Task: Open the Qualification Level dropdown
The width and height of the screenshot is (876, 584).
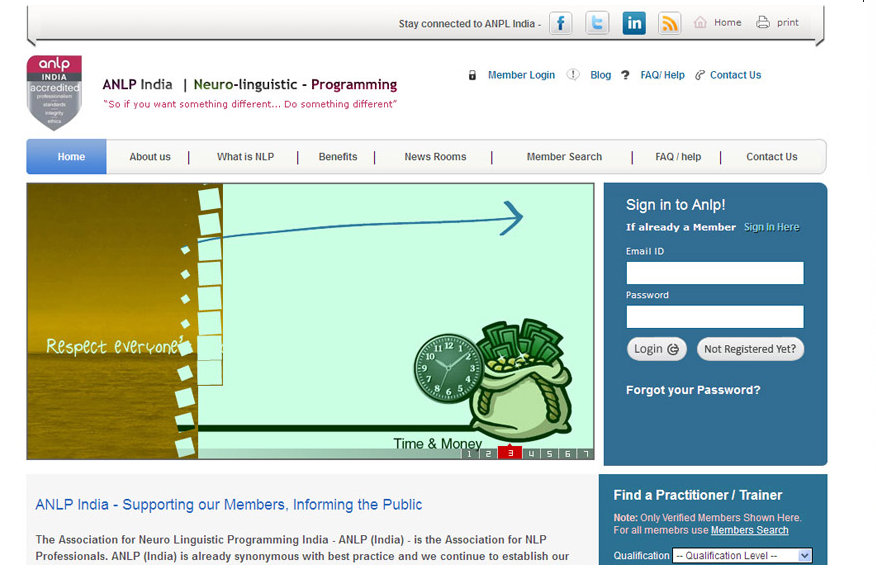Action: tap(742, 555)
